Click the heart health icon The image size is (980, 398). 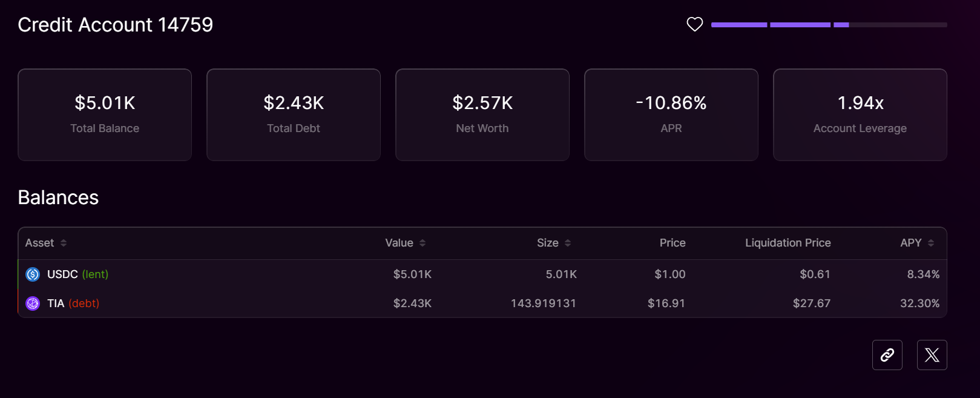695,24
